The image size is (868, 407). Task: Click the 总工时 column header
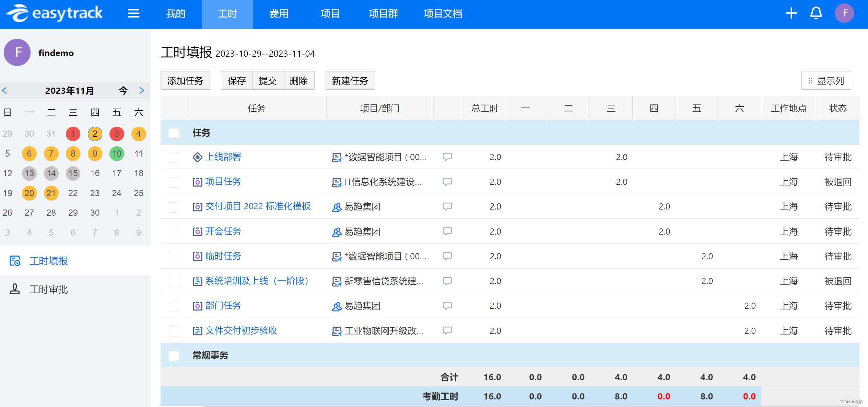tap(485, 108)
